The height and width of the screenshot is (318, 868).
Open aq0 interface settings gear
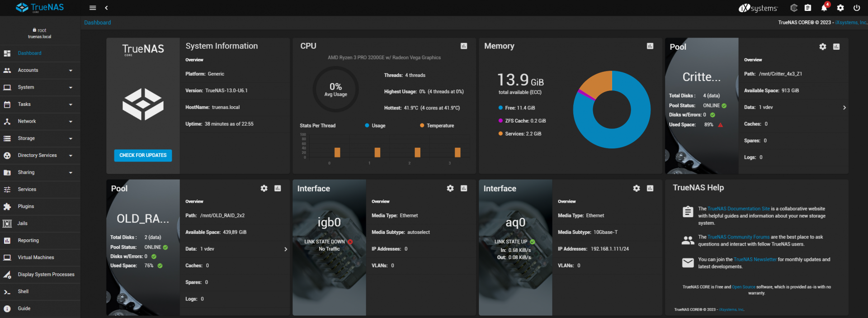pyautogui.click(x=637, y=188)
